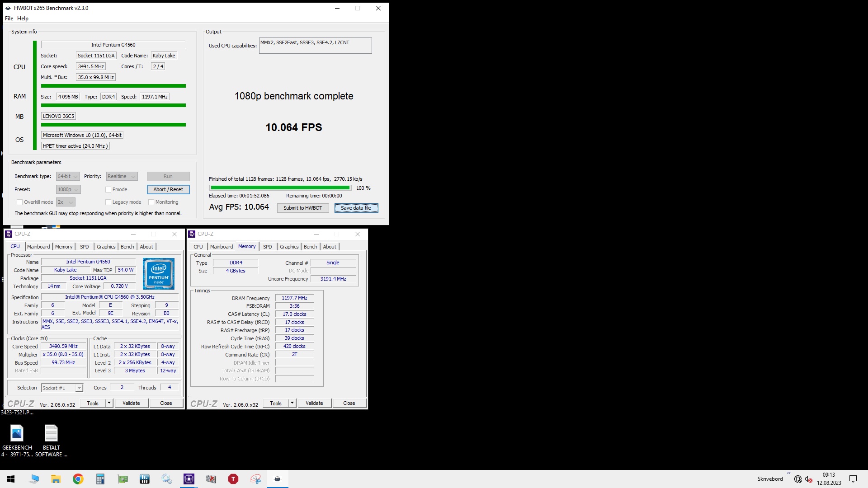
Task: Click Validate in left CPU-Z window
Action: pos(131,403)
